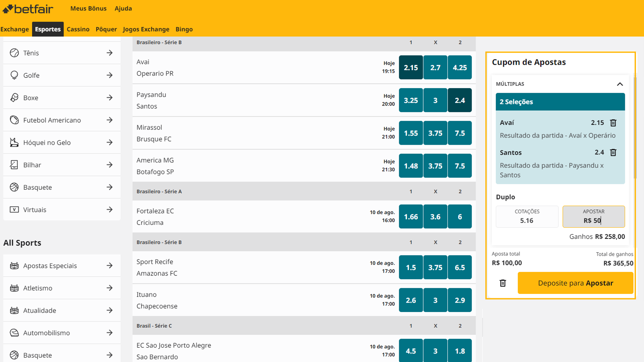This screenshot has height=362, width=644.
Task: Open the Exchange tab
Action: point(15,29)
